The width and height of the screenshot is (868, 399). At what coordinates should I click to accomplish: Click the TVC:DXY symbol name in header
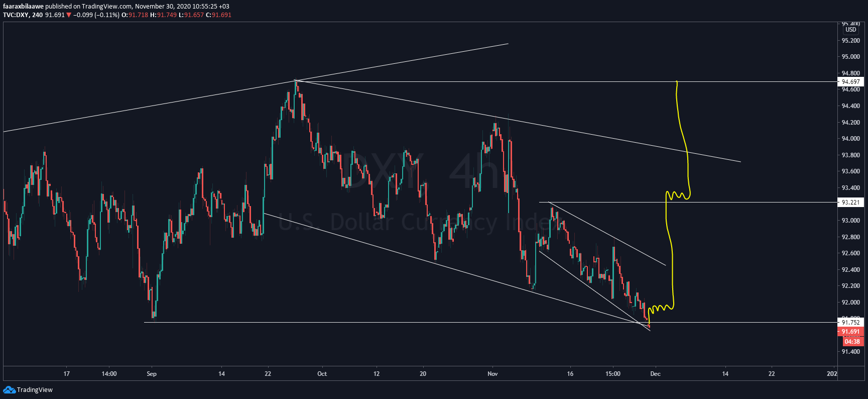(16, 15)
